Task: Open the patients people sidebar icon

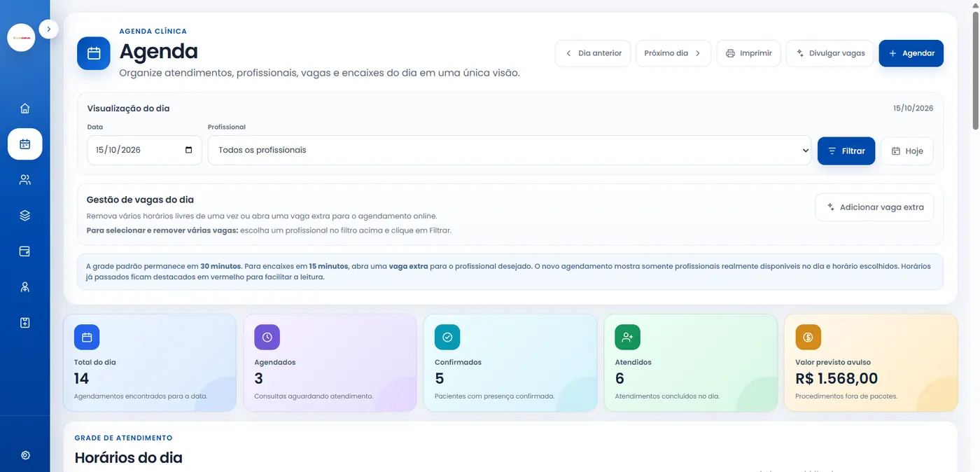Action: point(25,180)
